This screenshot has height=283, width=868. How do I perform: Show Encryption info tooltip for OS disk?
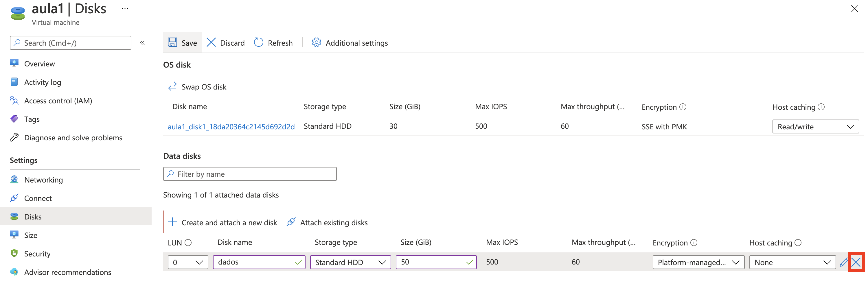pos(683,107)
